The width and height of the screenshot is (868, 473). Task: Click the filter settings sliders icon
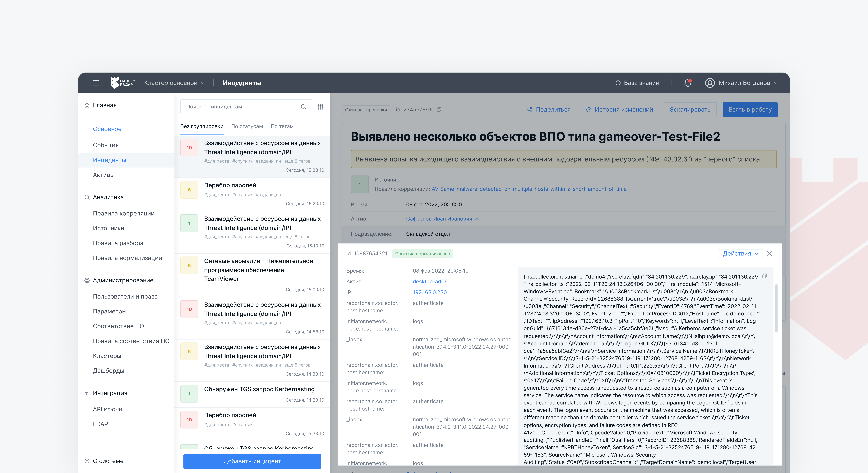point(320,107)
